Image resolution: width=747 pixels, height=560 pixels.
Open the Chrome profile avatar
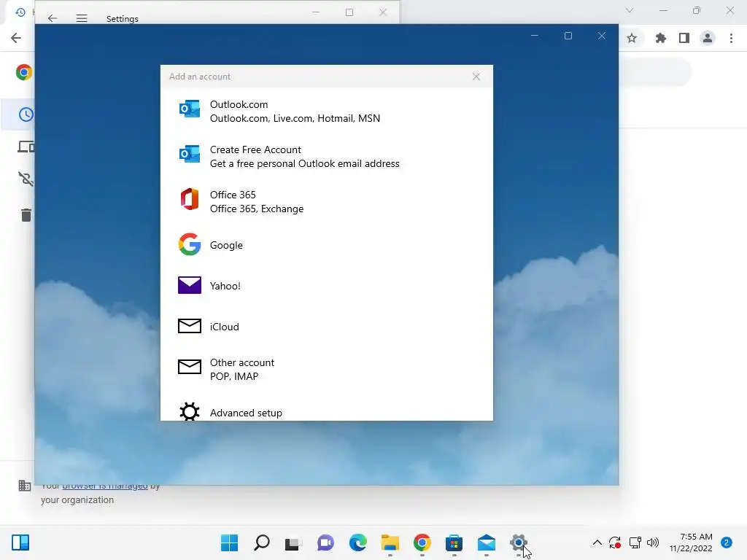pyautogui.click(x=708, y=38)
